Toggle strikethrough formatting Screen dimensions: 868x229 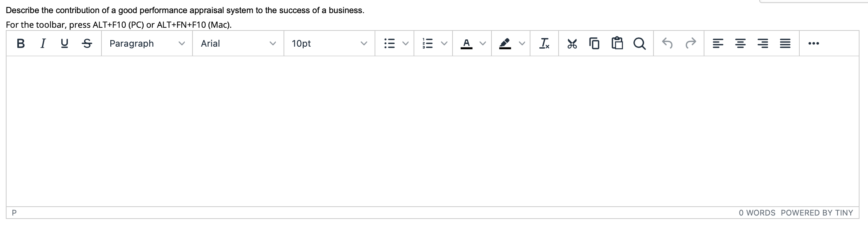tap(87, 44)
